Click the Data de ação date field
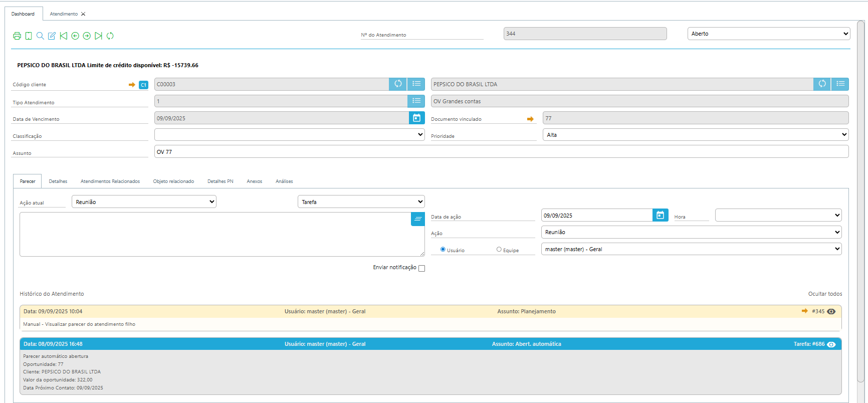The width and height of the screenshot is (868, 403). [597, 215]
